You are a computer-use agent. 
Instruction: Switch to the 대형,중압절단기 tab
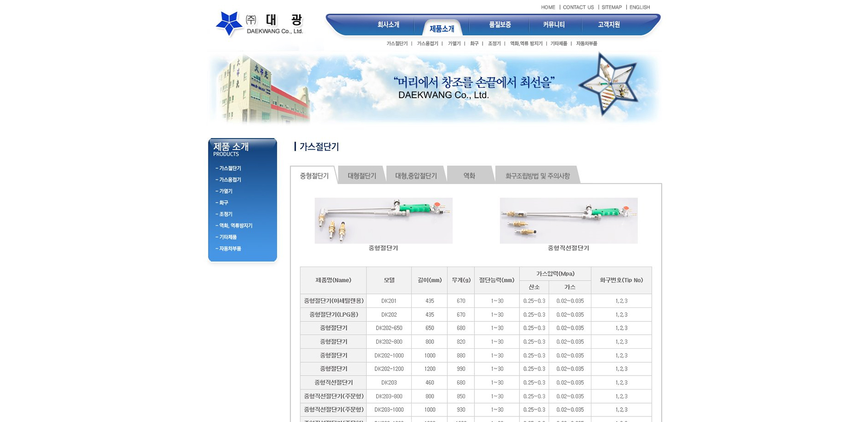(x=415, y=176)
